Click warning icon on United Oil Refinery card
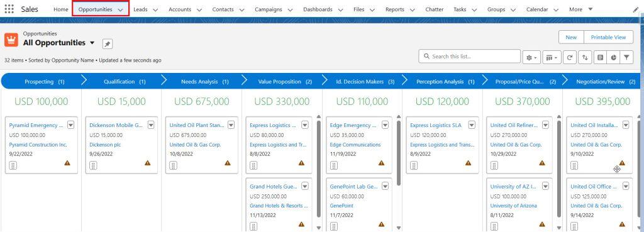The width and height of the screenshot is (644, 232). coord(542,163)
